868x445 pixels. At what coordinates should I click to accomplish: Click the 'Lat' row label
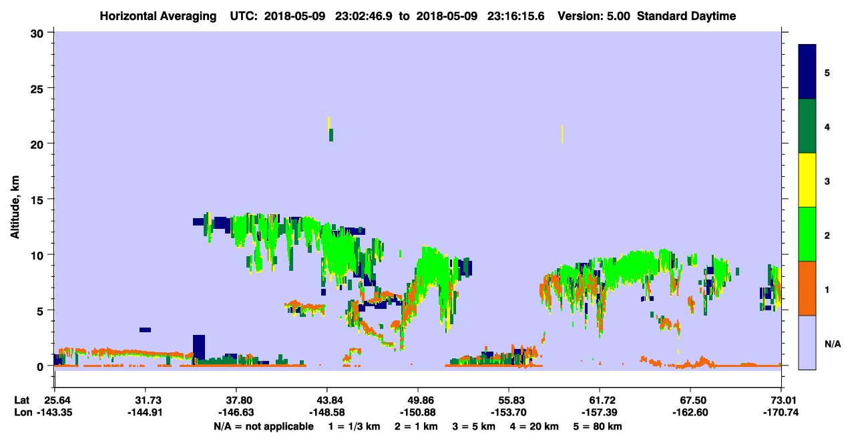[23, 400]
